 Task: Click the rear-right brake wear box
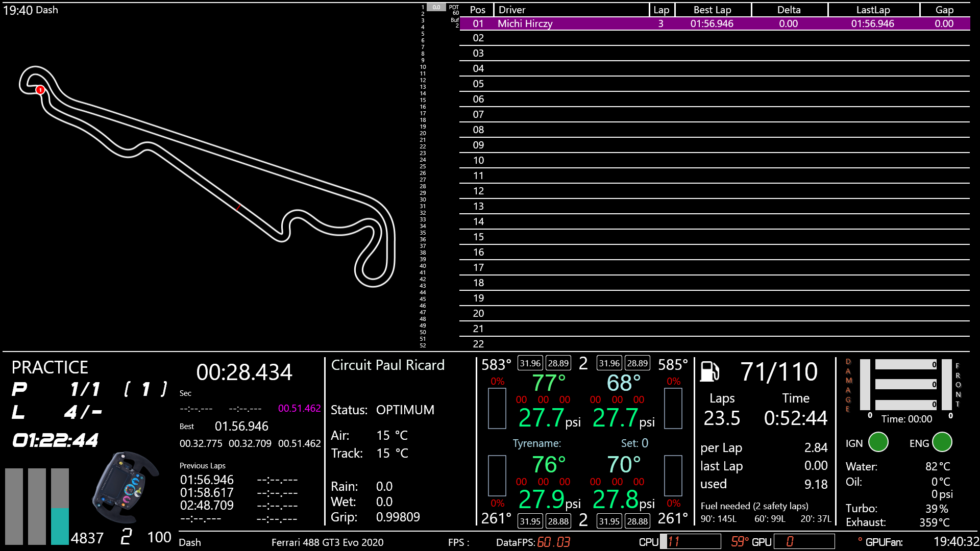[x=673, y=475]
